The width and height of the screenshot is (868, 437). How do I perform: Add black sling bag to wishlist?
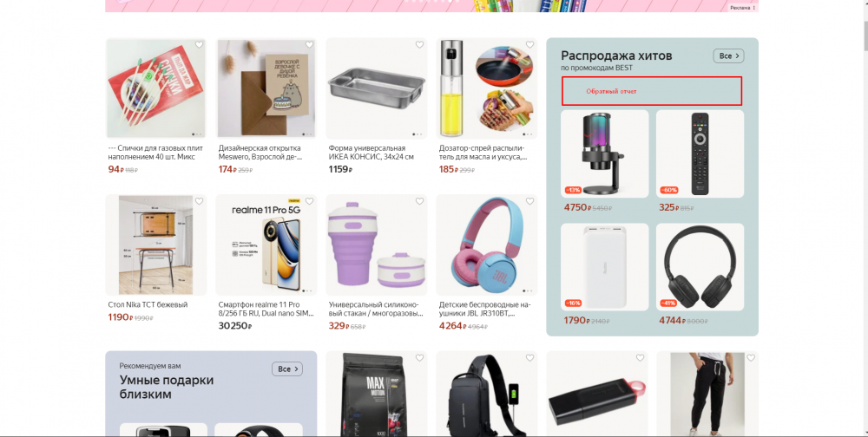(x=529, y=358)
